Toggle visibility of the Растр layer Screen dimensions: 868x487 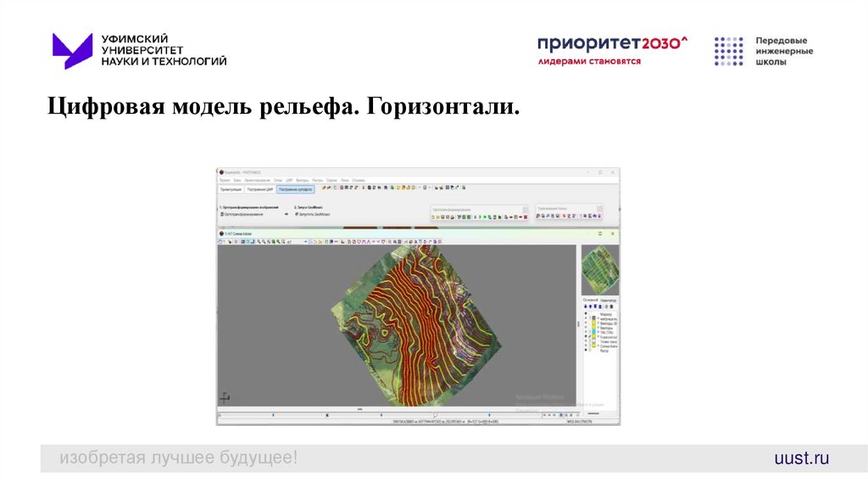(x=586, y=350)
